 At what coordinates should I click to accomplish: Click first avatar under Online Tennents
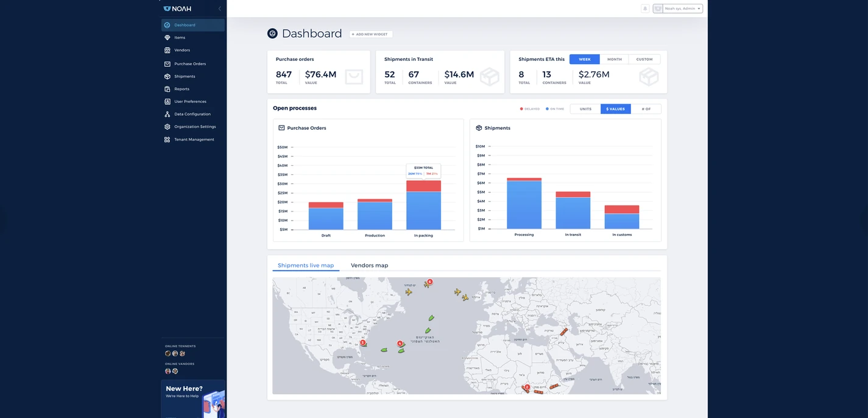pyautogui.click(x=168, y=353)
